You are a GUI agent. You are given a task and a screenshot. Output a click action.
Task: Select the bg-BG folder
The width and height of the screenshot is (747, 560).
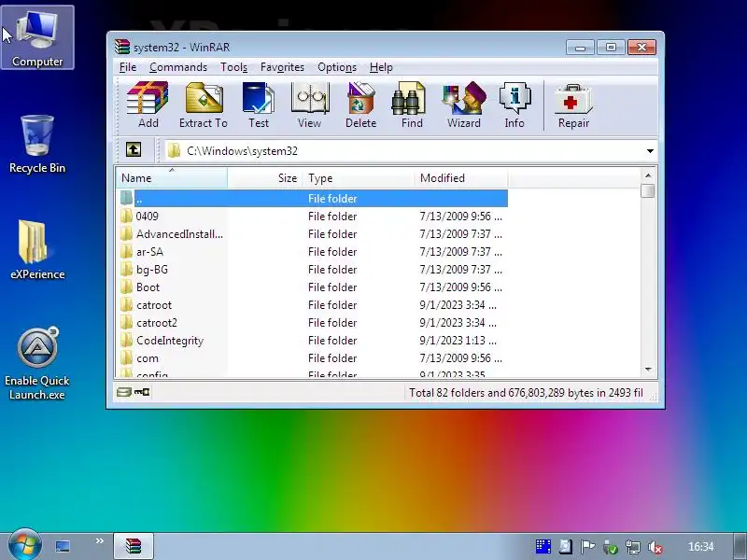tap(313, 270)
